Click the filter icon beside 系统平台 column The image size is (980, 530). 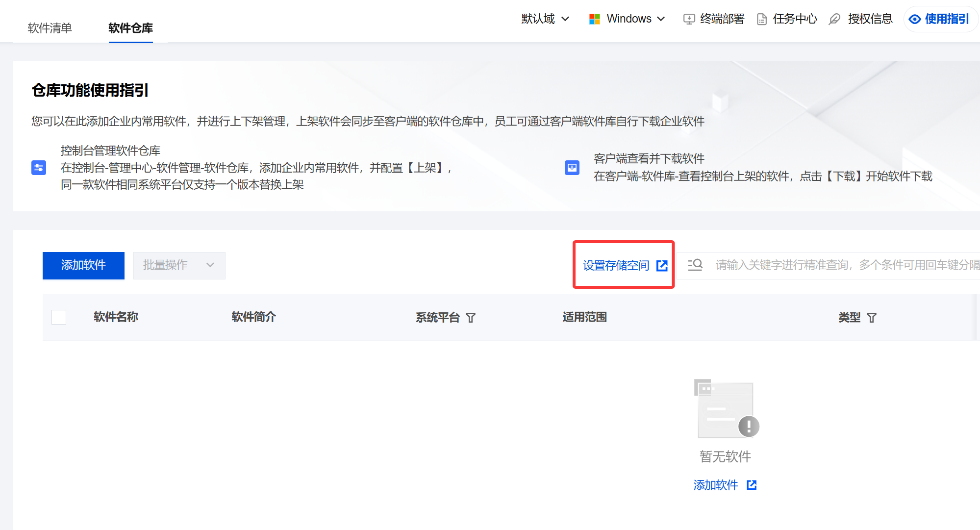[x=471, y=318]
